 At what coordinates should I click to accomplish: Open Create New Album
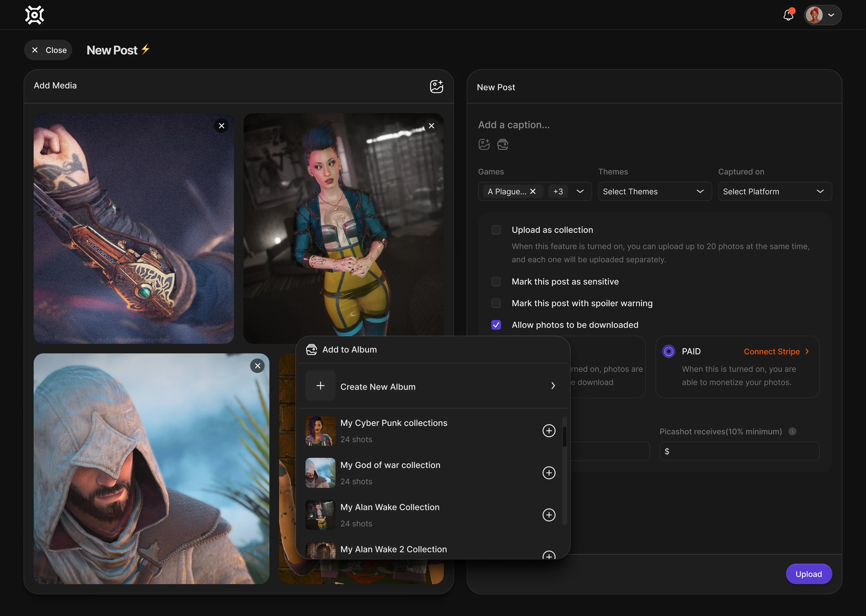[x=433, y=386]
